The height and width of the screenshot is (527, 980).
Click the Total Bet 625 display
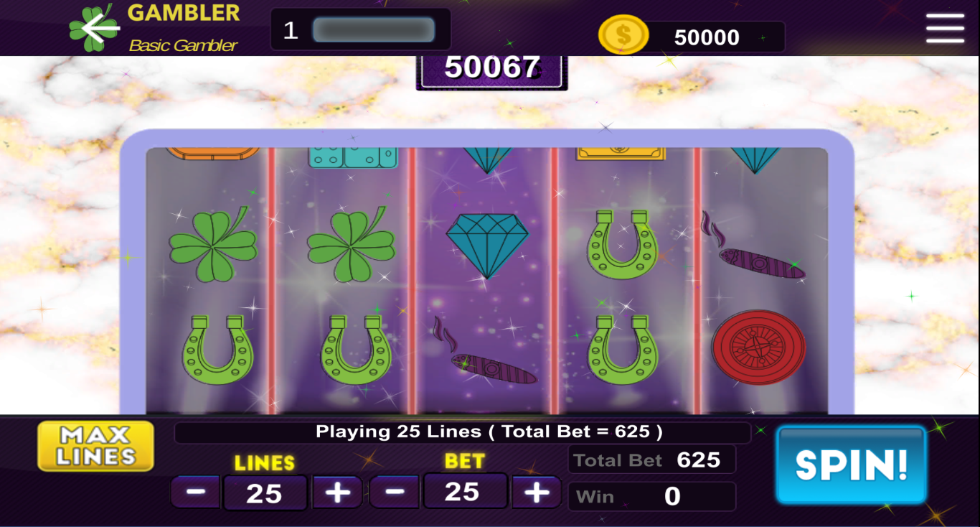(652, 460)
